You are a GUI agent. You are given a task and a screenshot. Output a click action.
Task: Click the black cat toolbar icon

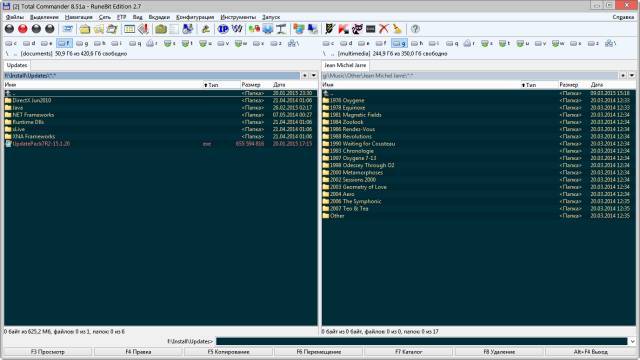tap(357, 29)
